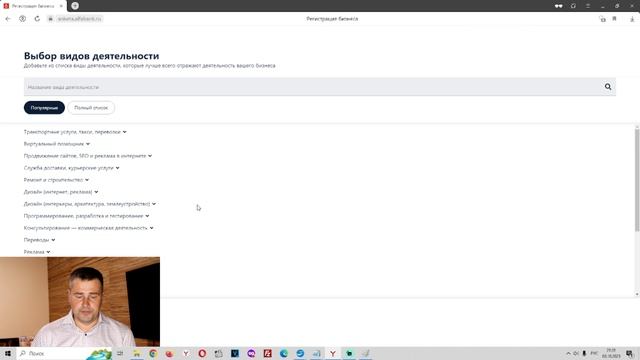640x360 pixels.
Task: Open Microsoft Edge from the taskbar
Action: coord(284,353)
